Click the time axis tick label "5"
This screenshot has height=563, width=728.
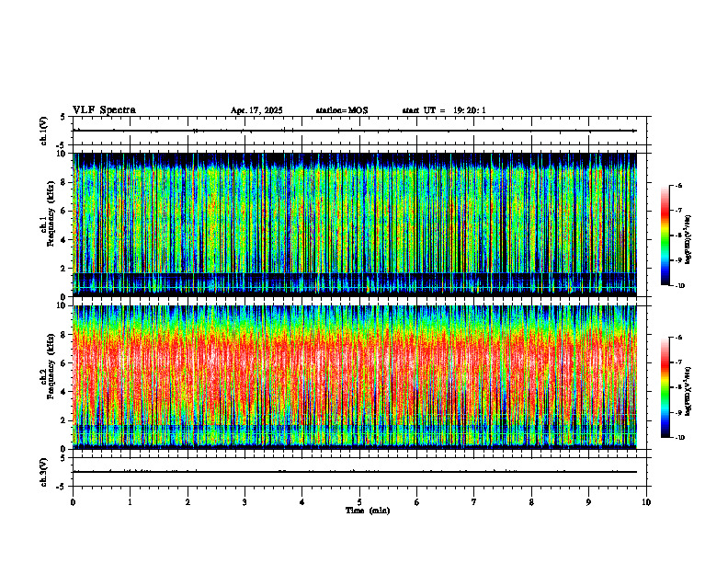[359, 502]
